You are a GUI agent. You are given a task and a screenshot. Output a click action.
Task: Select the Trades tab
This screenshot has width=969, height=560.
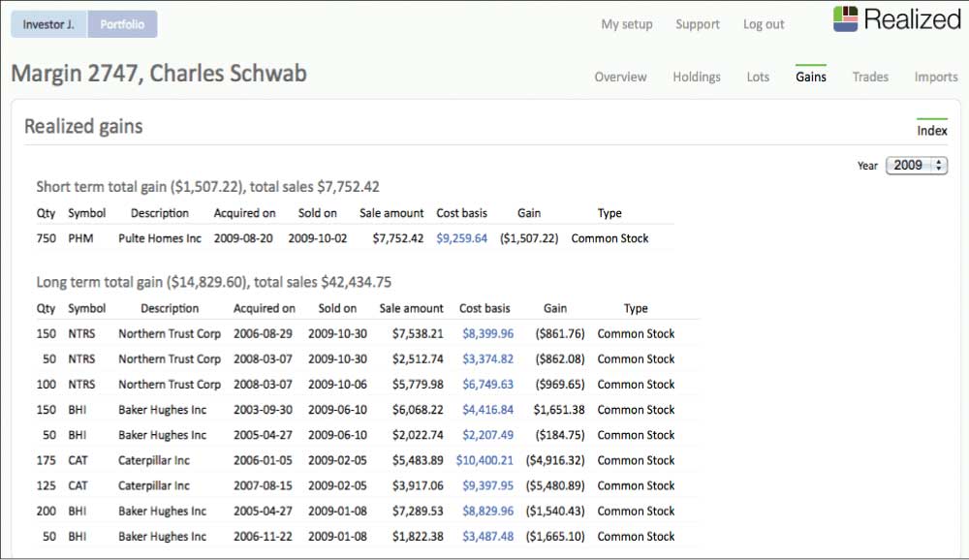click(x=870, y=77)
